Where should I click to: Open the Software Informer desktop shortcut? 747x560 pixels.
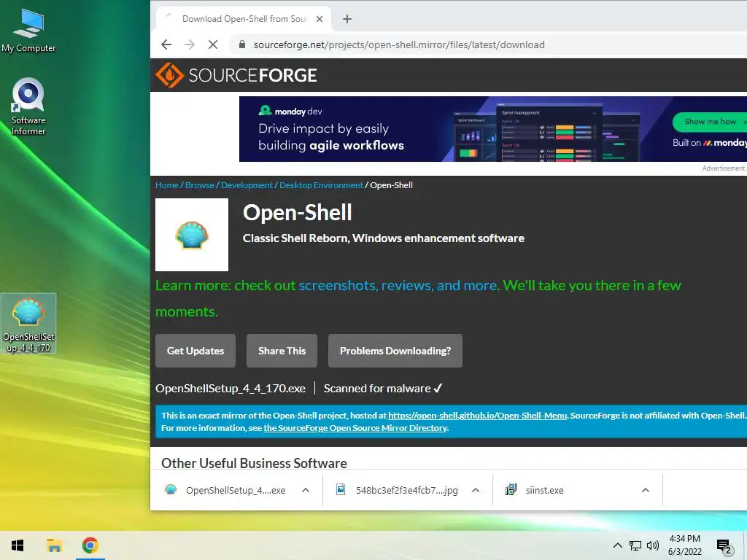point(28,106)
